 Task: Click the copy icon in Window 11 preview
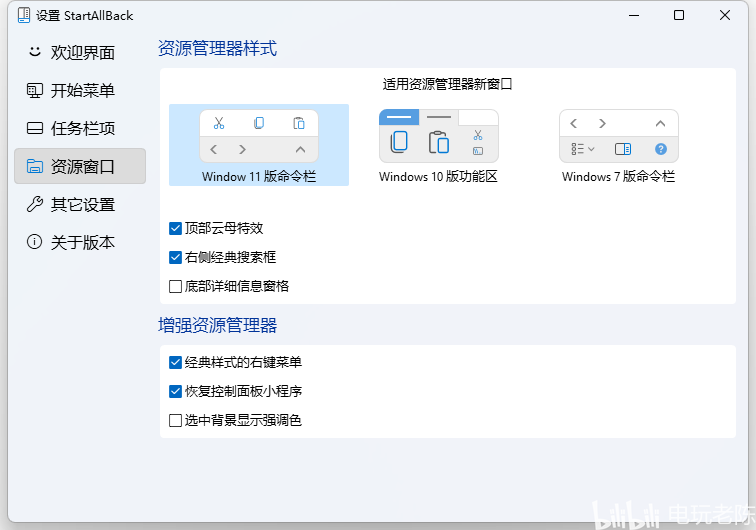point(259,123)
